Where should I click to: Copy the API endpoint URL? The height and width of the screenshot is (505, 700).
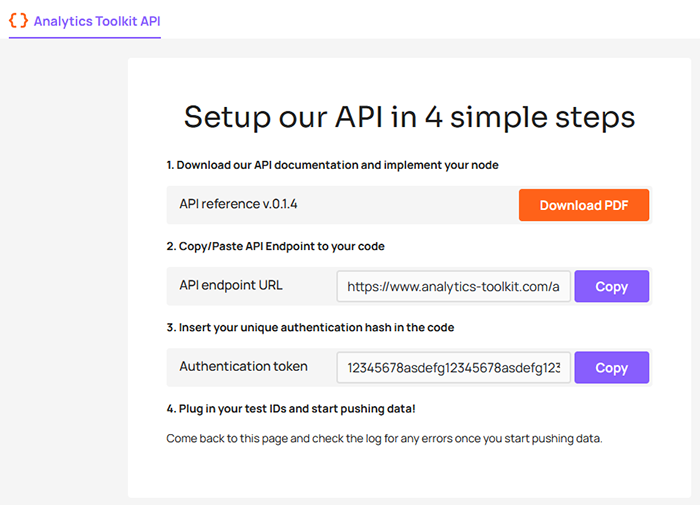pos(611,286)
